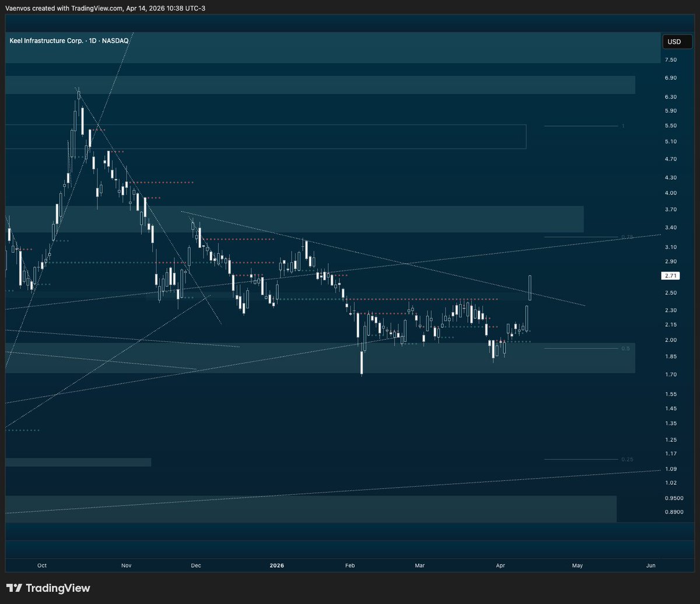700x604 pixels.
Task: Click the 7.50 price axis label
Action: point(670,60)
